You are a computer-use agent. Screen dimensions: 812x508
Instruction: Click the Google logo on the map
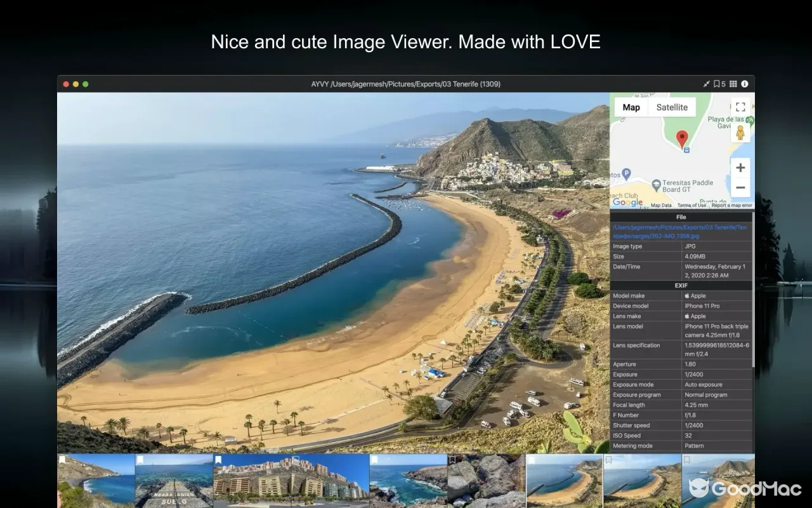[627, 203]
